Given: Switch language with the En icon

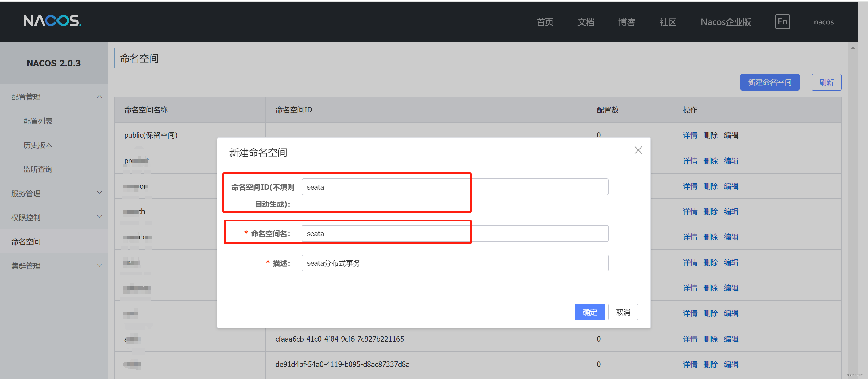Looking at the screenshot, I should (782, 22).
